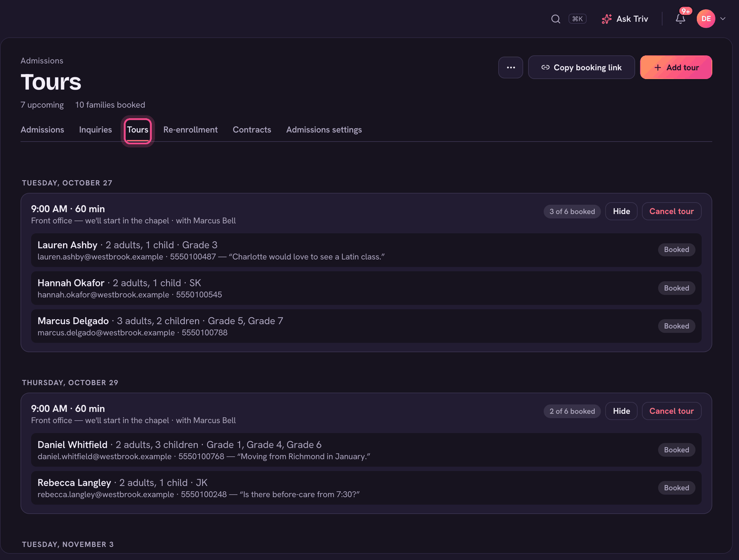Open the Re-enrollment tab
This screenshot has height=560, width=739.
point(190,130)
